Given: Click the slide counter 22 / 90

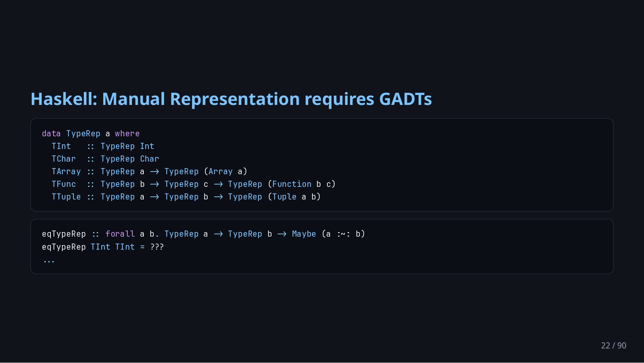Looking at the screenshot, I should 613,345.
